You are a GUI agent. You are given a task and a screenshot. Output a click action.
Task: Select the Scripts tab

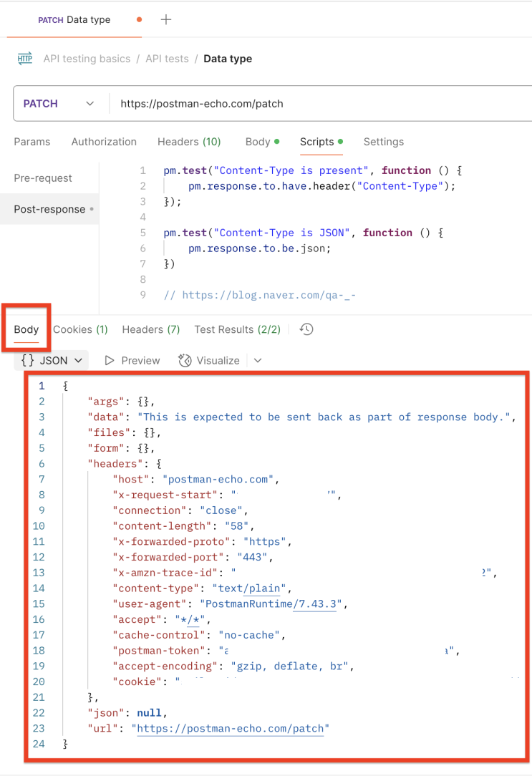321,142
